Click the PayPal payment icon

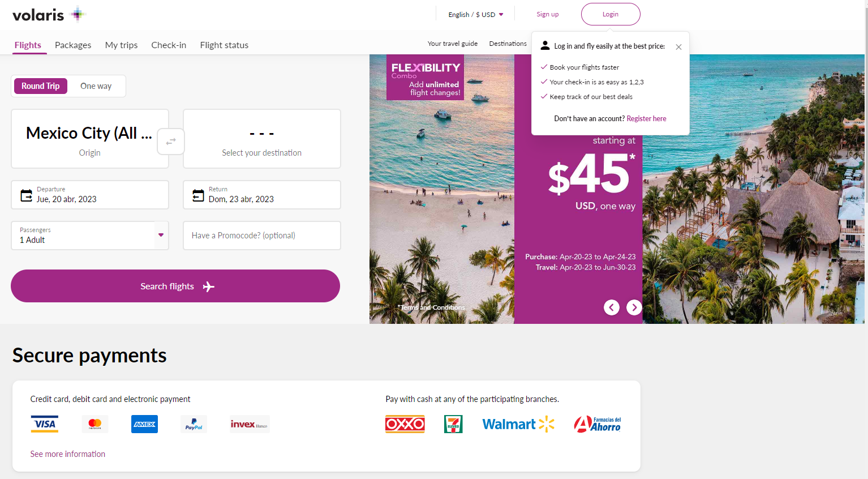[194, 424]
